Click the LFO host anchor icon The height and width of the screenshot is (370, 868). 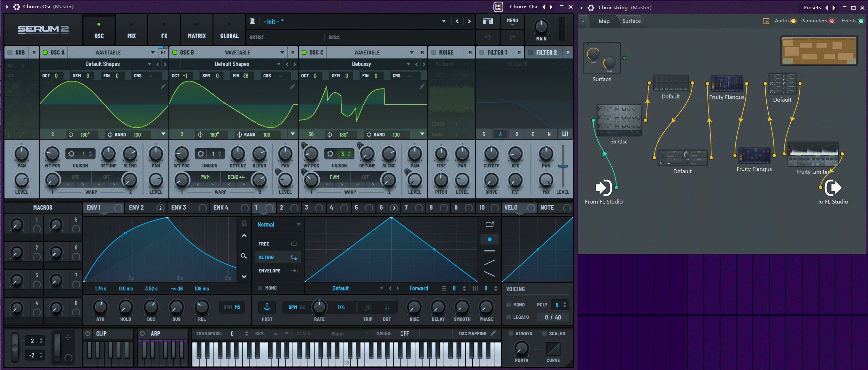pyautogui.click(x=267, y=307)
